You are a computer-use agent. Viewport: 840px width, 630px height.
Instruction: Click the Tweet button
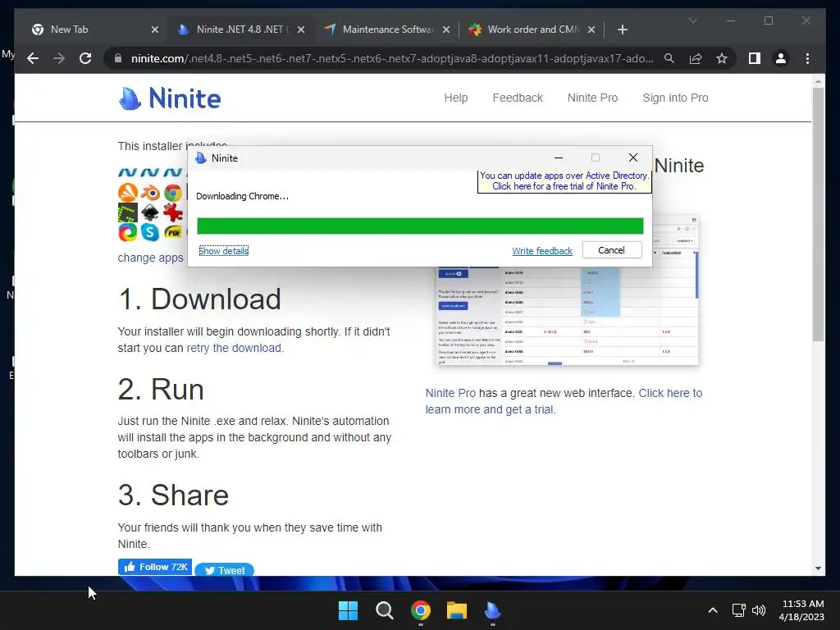coord(225,570)
